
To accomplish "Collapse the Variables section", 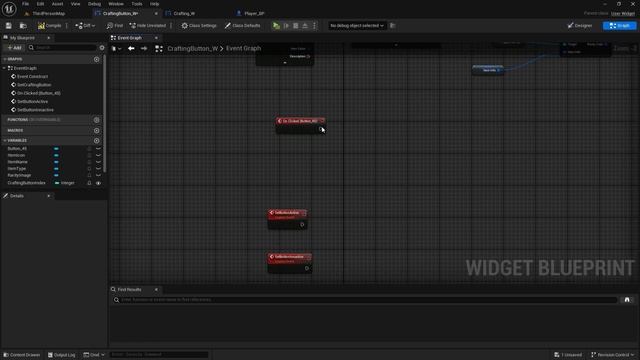I will click(x=4, y=140).
